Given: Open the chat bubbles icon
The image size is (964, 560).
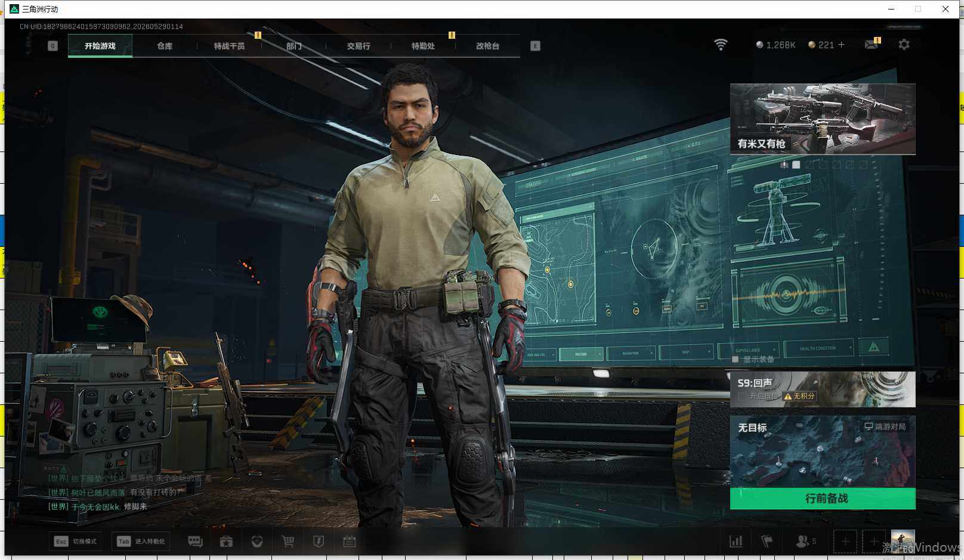Looking at the screenshot, I should 195,542.
